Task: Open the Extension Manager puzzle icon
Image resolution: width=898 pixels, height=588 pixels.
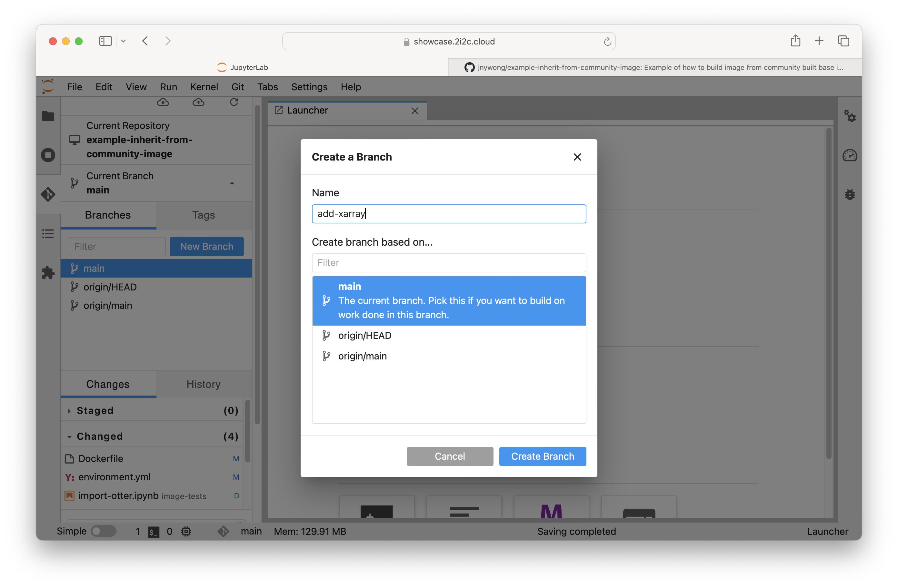Action: pyautogui.click(x=48, y=273)
